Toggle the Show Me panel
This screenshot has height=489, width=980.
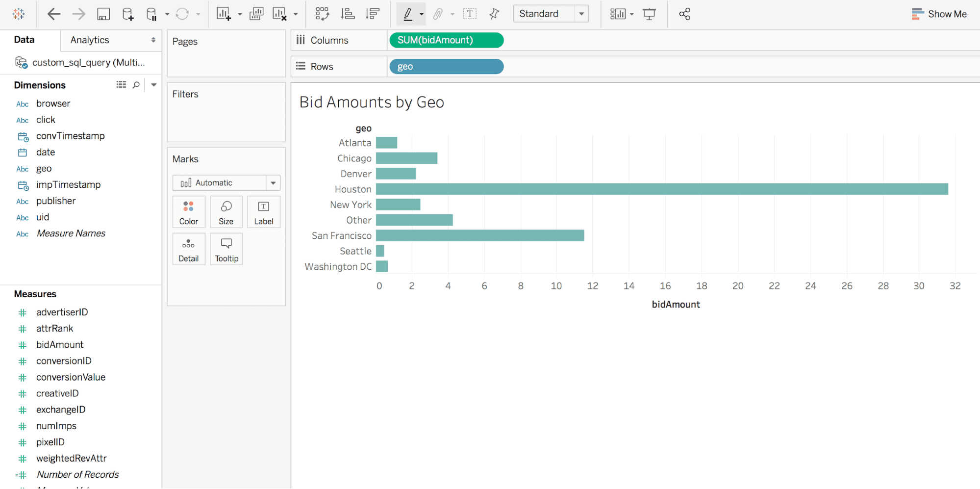click(x=939, y=14)
